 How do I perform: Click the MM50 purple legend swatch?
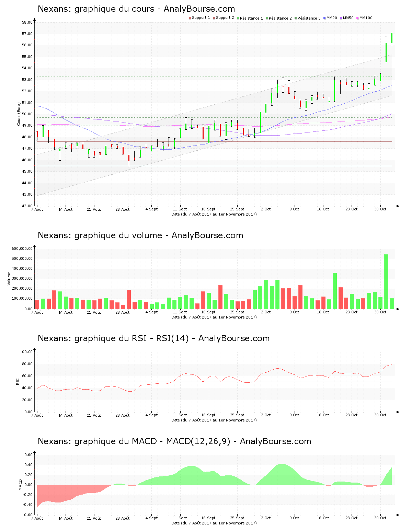coord(341,18)
